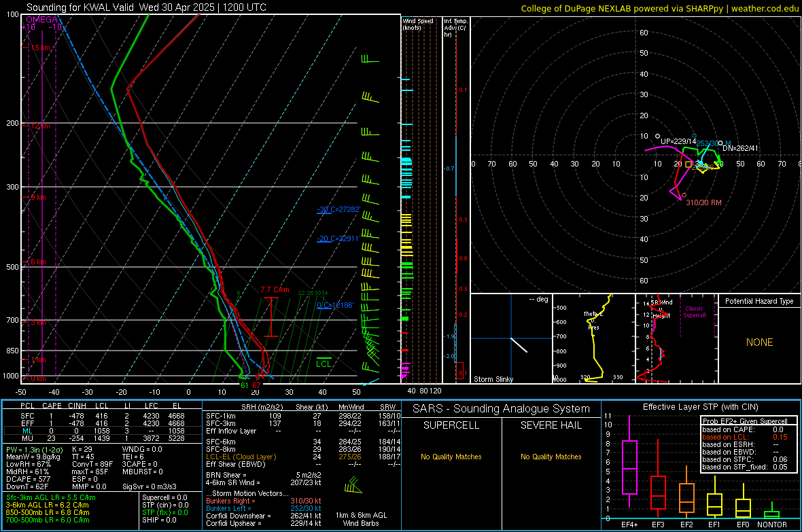This screenshot has width=802, height=532.
Task: Select the 0 C=12186' freezing level label
Action: (x=335, y=305)
